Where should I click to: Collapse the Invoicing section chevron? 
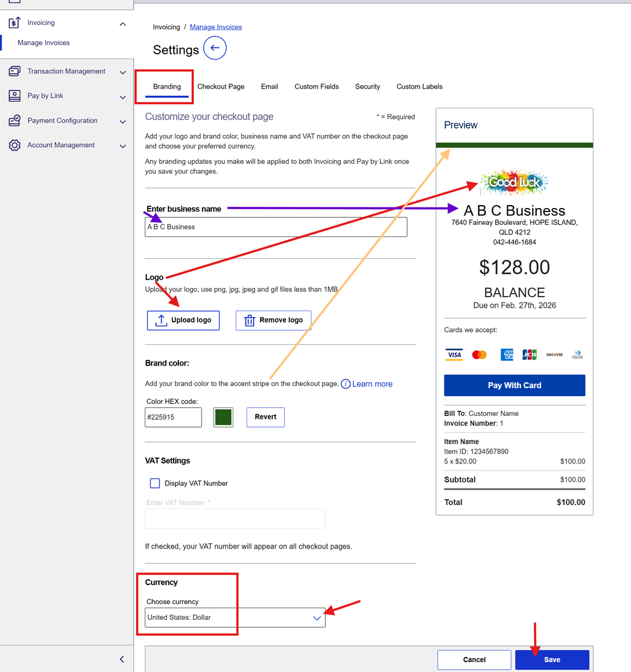(123, 24)
